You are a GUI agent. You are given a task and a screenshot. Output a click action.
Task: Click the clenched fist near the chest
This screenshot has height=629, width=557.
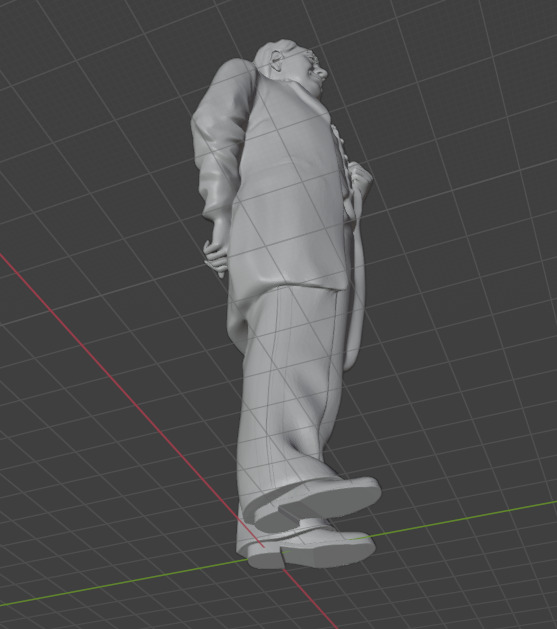(360, 180)
